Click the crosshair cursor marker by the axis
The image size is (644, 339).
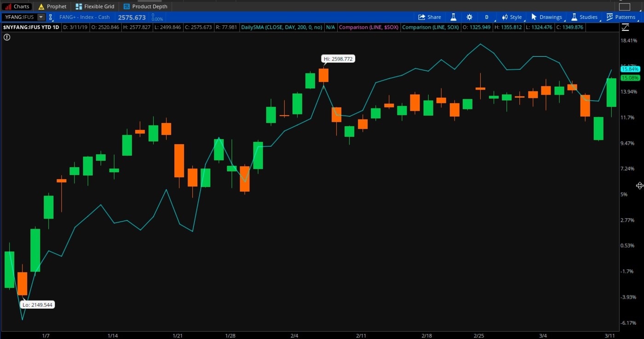pyautogui.click(x=639, y=186)
